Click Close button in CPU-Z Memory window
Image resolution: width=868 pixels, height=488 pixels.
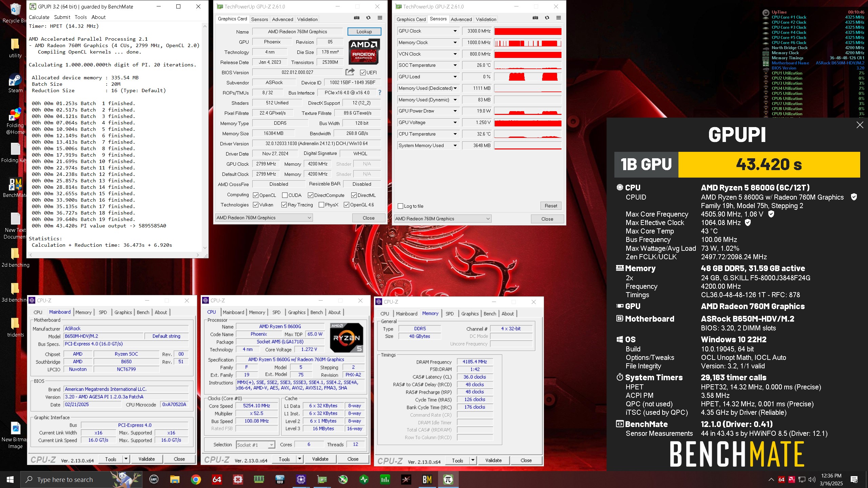click(x=526, y=460)
